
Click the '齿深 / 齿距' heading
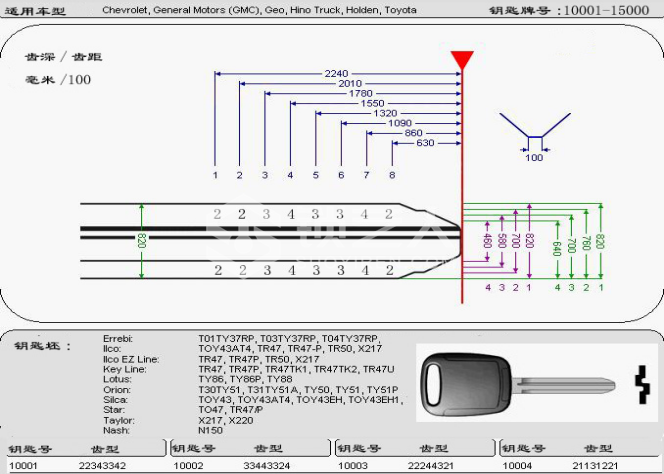64,57
